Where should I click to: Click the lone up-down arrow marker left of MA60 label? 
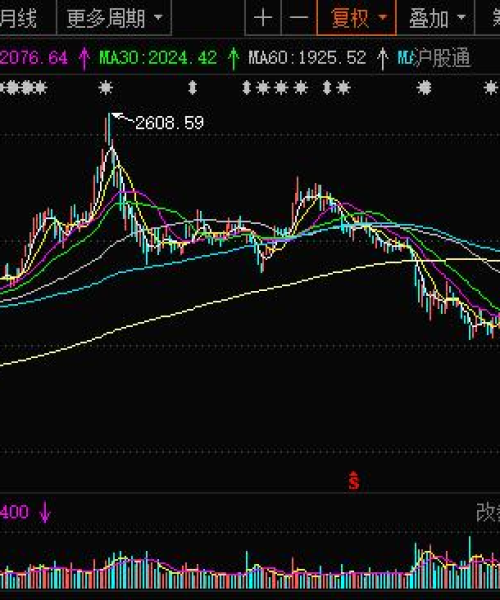tap(192, 88)
